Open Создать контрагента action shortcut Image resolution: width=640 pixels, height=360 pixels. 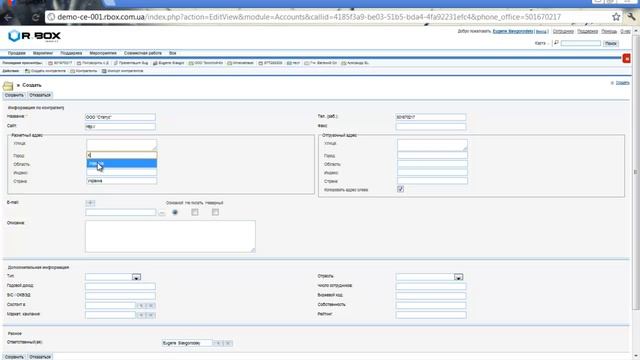point(45,71)
